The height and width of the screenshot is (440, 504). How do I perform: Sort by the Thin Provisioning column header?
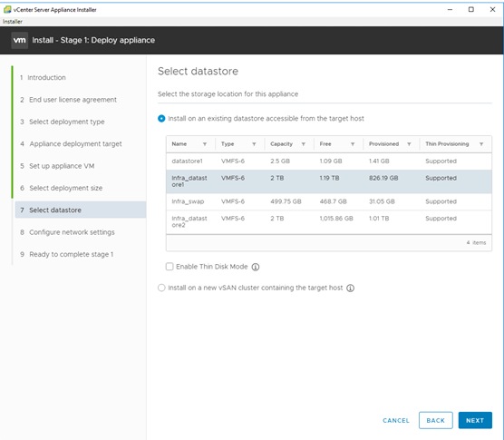[x=447, y=144]
